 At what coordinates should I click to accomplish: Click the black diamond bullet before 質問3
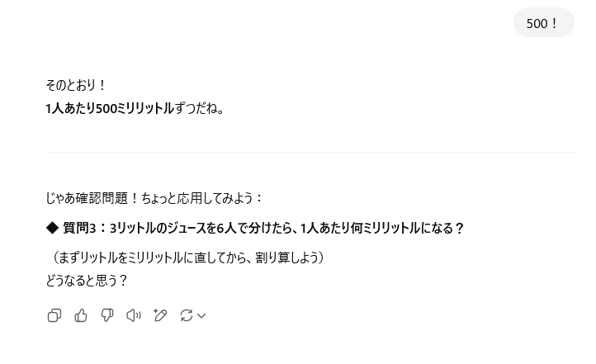click(52, 228)
